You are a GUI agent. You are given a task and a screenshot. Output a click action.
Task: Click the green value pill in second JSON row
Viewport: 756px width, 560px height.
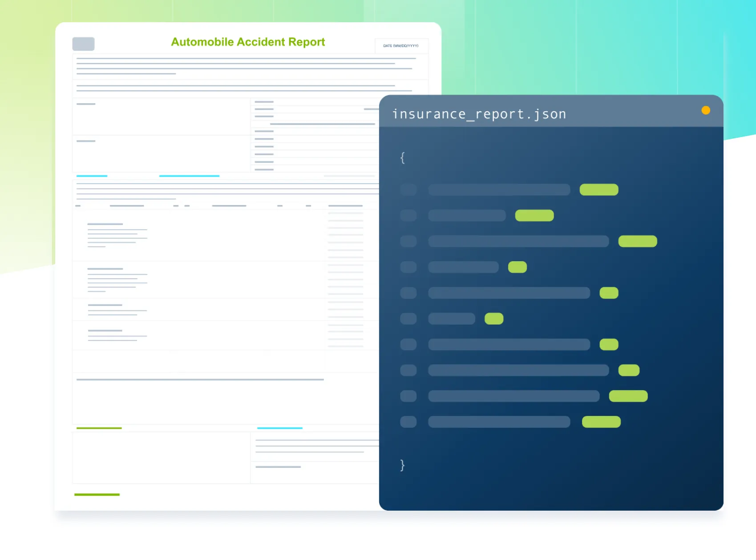534,216
